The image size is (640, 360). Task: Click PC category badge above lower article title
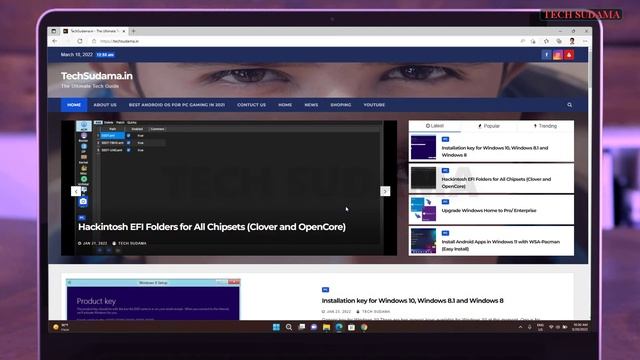[325, 290]
